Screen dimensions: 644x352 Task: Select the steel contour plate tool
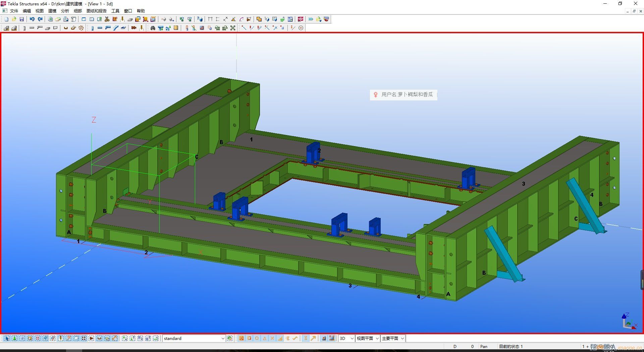tap(123, 28)
